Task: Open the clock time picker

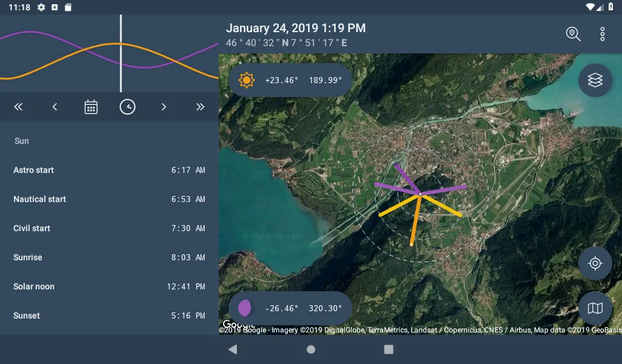Action: (x=128, y=107)
